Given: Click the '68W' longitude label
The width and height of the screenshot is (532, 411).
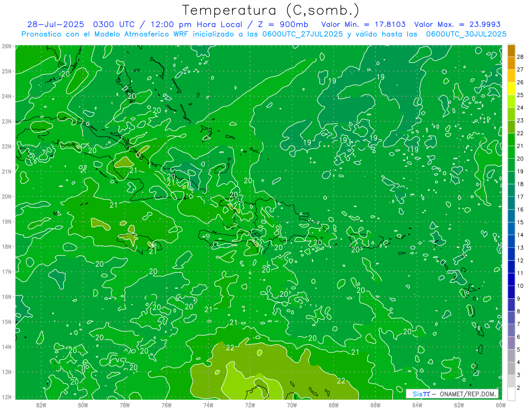Looking at the screenshot, I should [333, 405].
